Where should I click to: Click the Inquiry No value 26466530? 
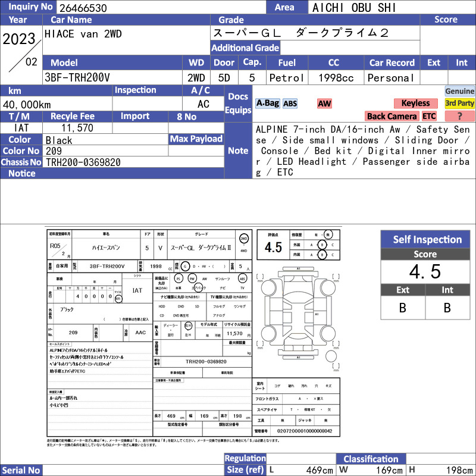83,8
